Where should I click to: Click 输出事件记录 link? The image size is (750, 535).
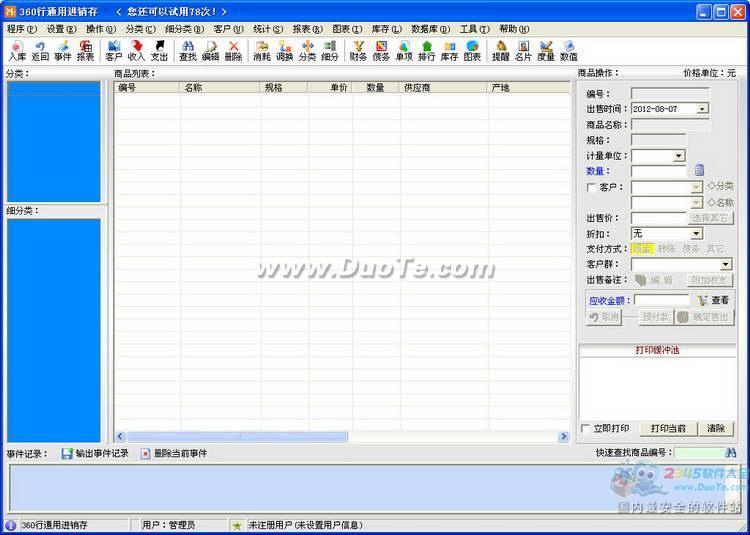pos(95,453)
